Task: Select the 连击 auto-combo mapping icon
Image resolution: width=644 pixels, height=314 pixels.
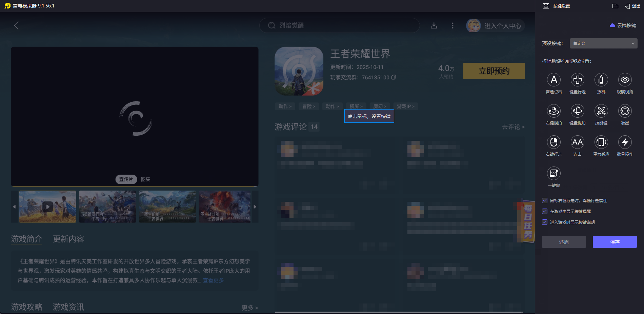Action: click(x=578, y=142)
